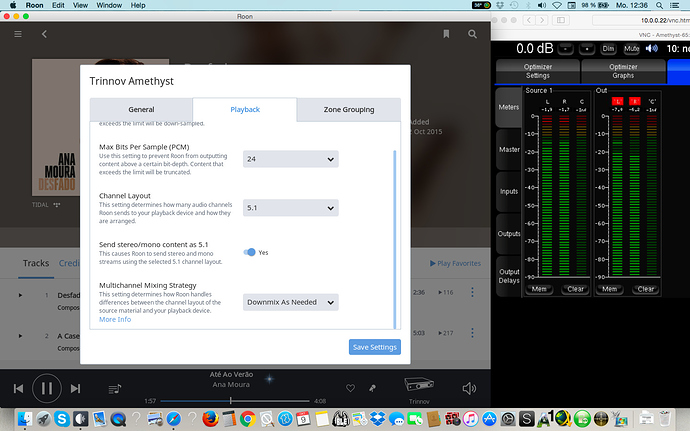Skip to previous track in Roon
Image resolution: width=690 pixels, height=431 pixels.
[x=18, y=388]
